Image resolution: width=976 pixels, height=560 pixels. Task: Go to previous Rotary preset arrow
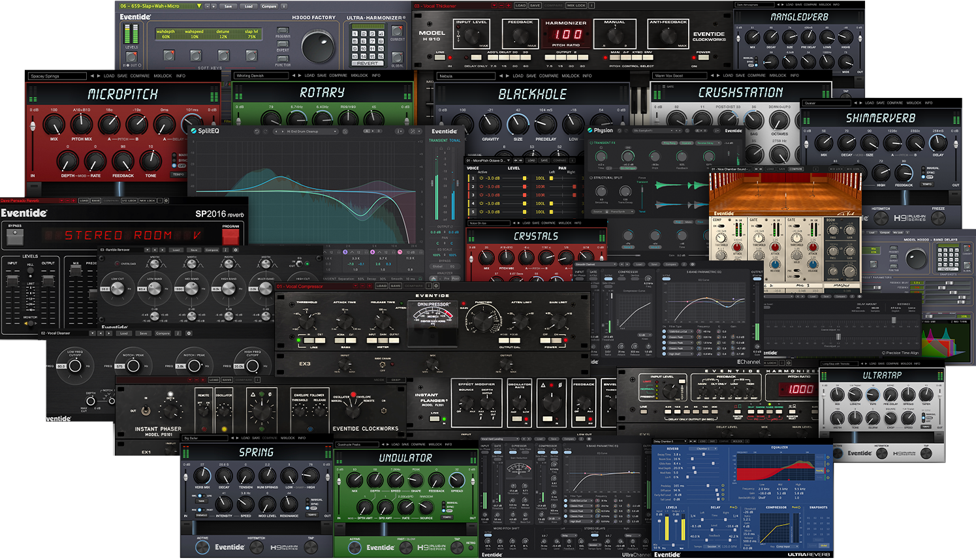(294, 76)
